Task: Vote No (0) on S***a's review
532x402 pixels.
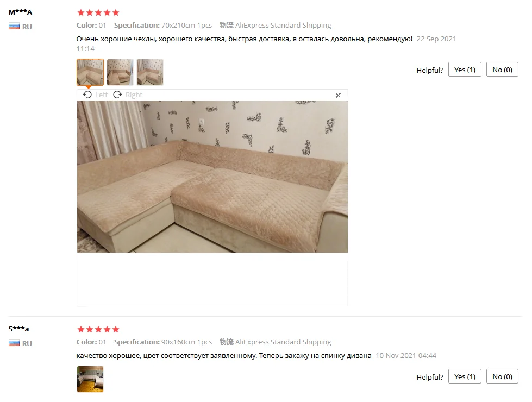Action: pos(502,376)
